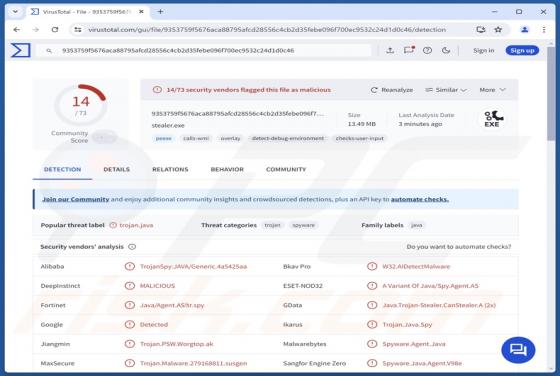This screenshot has width=560, height=376.
Task: Click the browser reload button
Action: point(55,30)
